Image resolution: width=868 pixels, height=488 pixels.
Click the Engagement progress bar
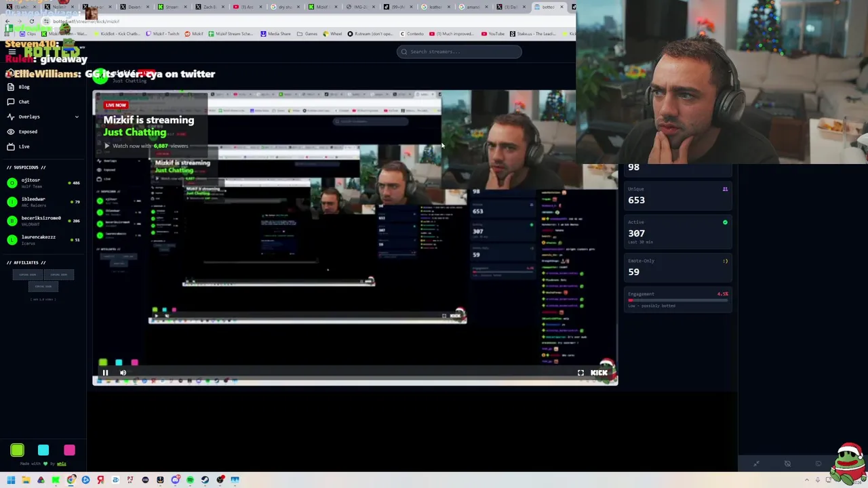click(677, 300)
